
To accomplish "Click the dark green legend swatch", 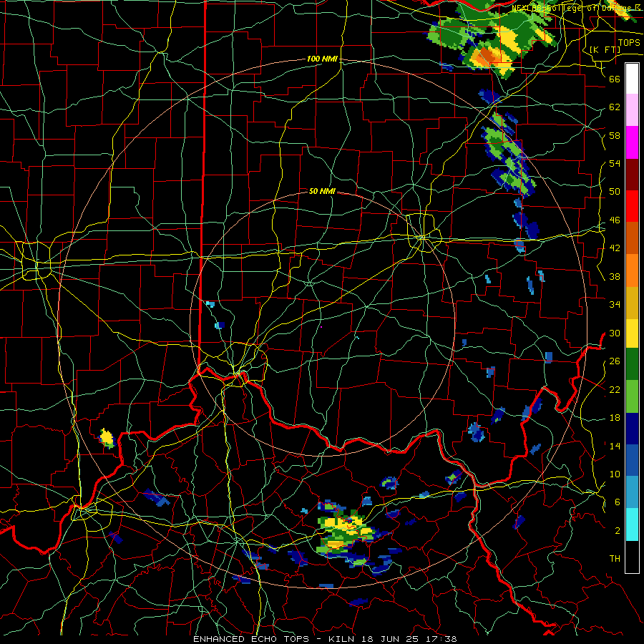I will click(x=632, y=364).
